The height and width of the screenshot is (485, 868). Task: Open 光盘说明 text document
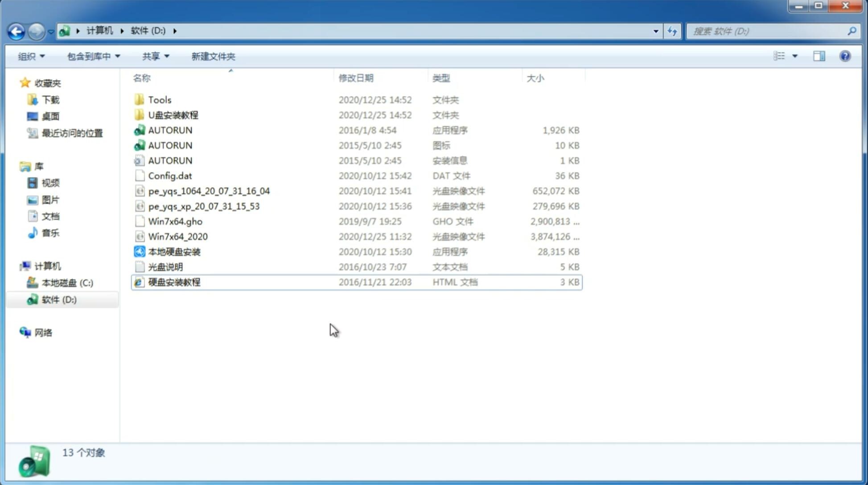coord(166,266)
